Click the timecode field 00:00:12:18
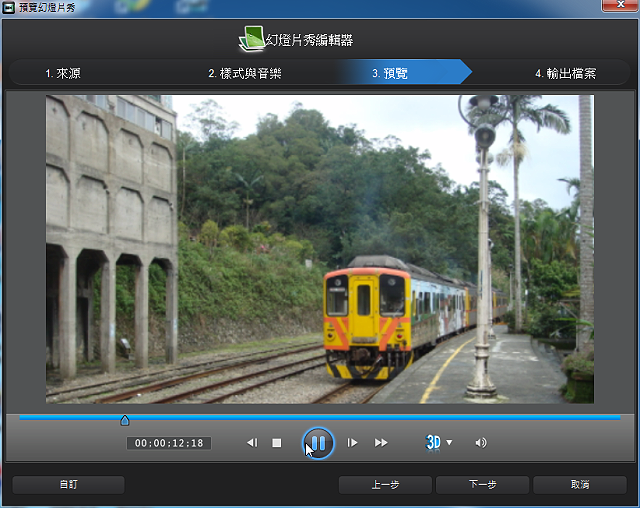 click(169, 443)
